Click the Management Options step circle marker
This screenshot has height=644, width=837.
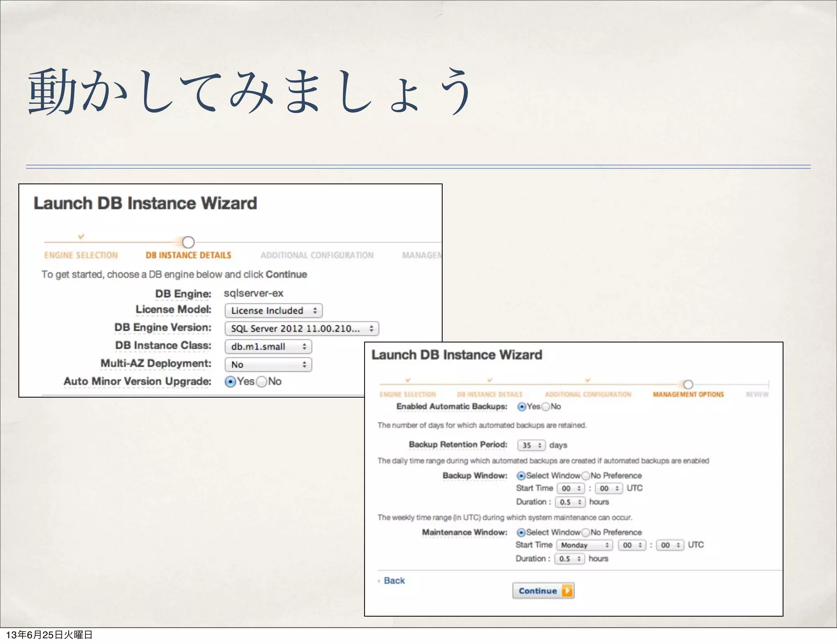pos(688,385)
